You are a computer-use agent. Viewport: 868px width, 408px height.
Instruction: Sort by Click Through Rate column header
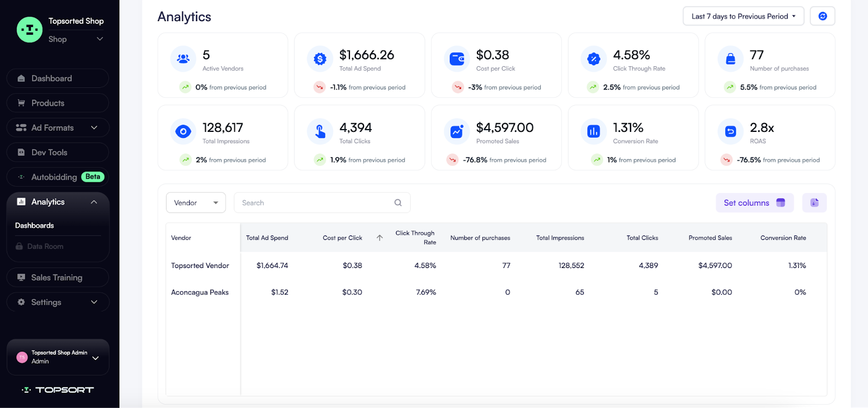tap(415, 238)
